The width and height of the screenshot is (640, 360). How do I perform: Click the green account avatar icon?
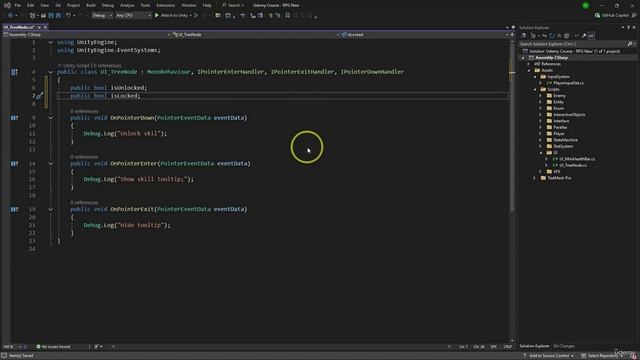point(586,5)
